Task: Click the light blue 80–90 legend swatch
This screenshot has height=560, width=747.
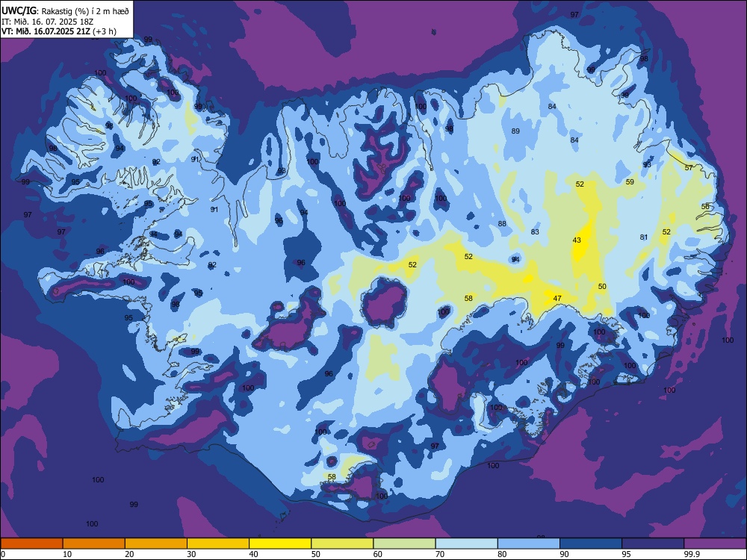Action: (529, 544)
